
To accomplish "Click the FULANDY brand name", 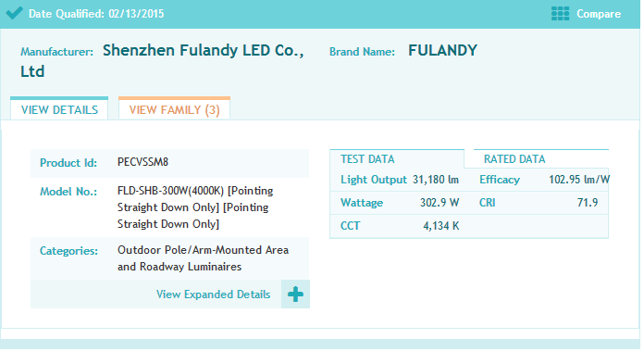I will [x=442, y=51].
